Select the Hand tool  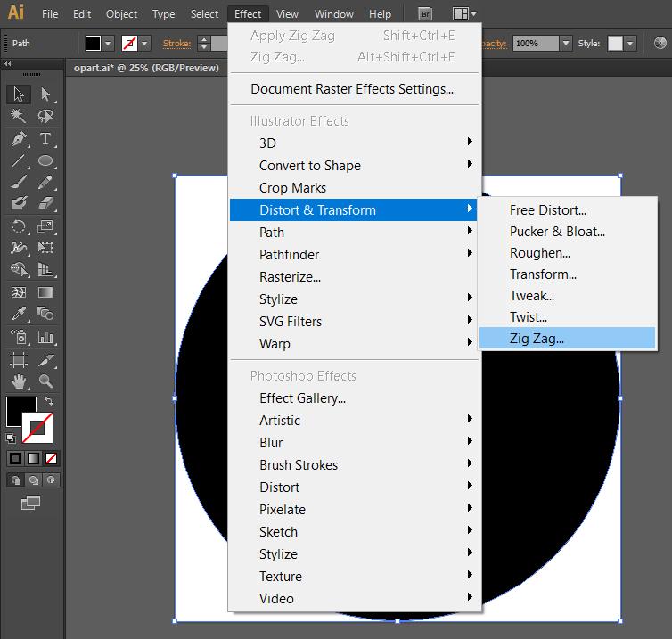(19, 381)
